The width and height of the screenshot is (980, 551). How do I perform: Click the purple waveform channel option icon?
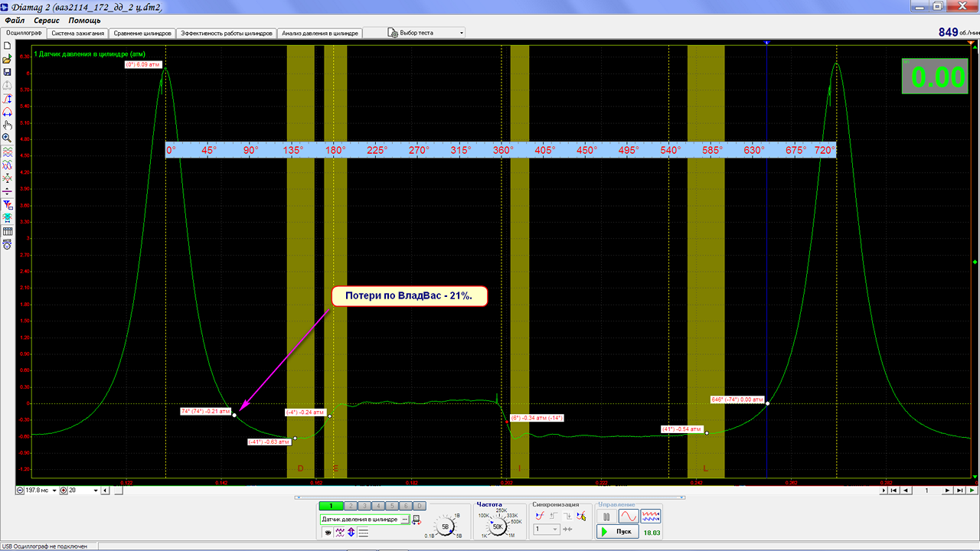coord(340,533)
